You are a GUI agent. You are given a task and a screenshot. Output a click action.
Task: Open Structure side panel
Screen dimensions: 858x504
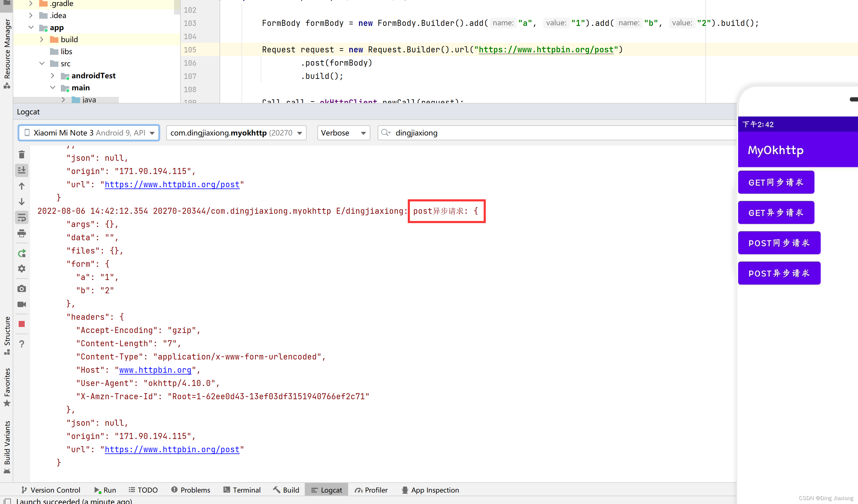(7, 335)
